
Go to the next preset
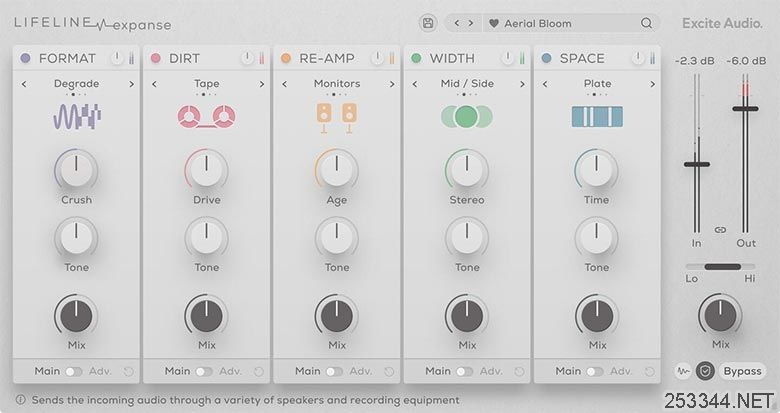[471, 23]
